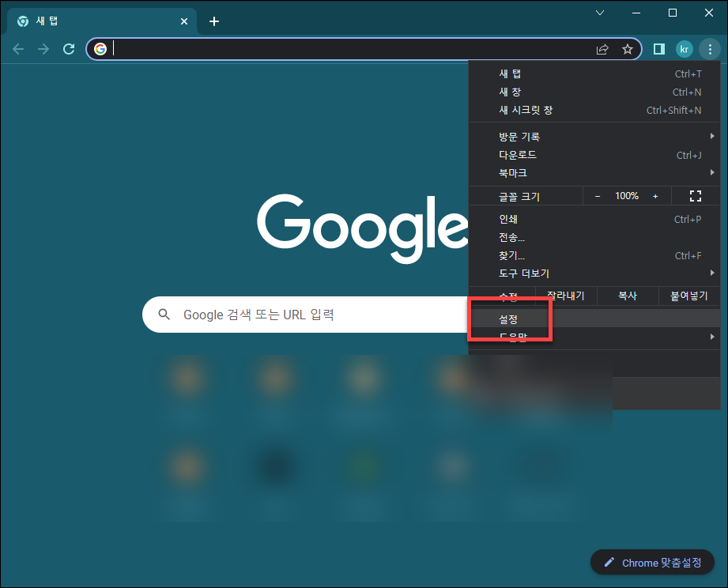Click the Chrome 맞춤설정 button
The width and height of the screenshot is (728, 588).
652,563
